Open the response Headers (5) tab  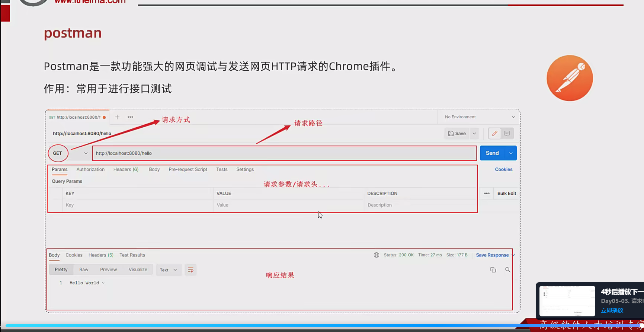[101, 255]
